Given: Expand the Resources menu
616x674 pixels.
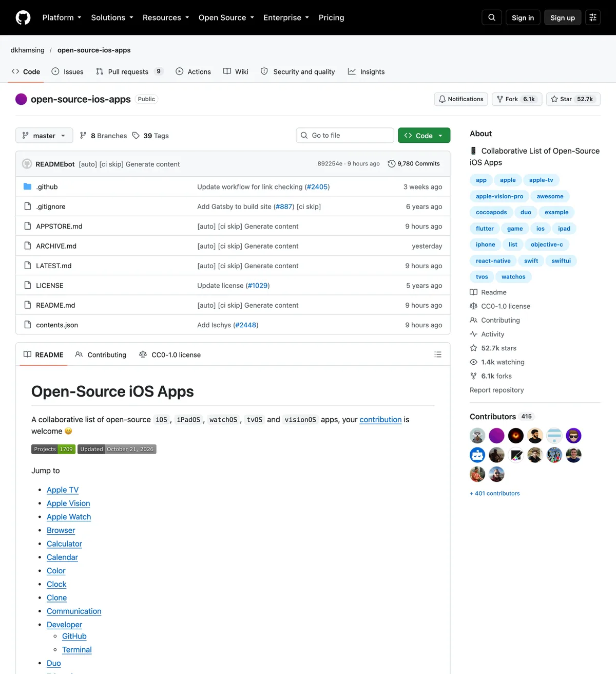Looking at the screenshot, I should tap(166, 17).
